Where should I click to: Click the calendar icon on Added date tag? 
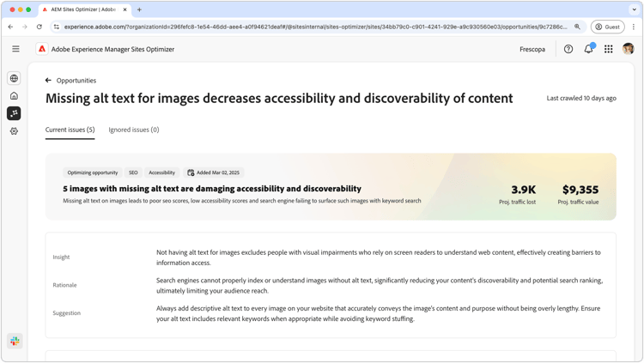(191, 172)
